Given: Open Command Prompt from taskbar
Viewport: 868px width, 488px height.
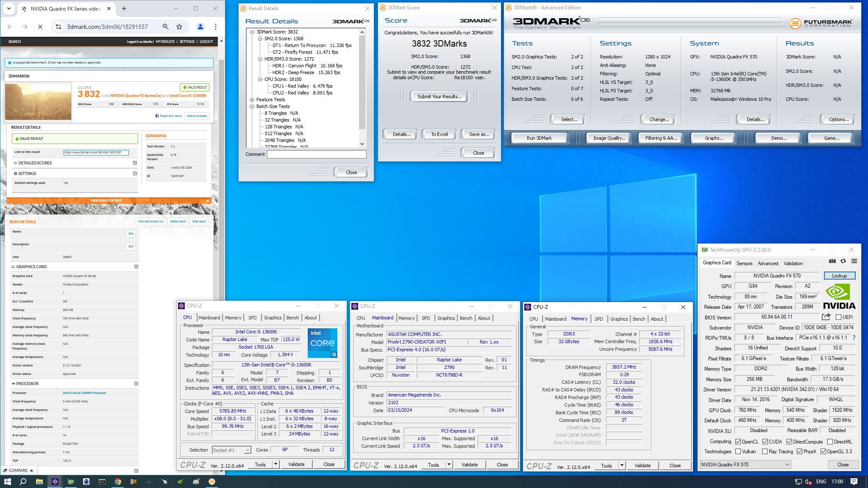Looking at the screenshot, I should pos(102,482).
